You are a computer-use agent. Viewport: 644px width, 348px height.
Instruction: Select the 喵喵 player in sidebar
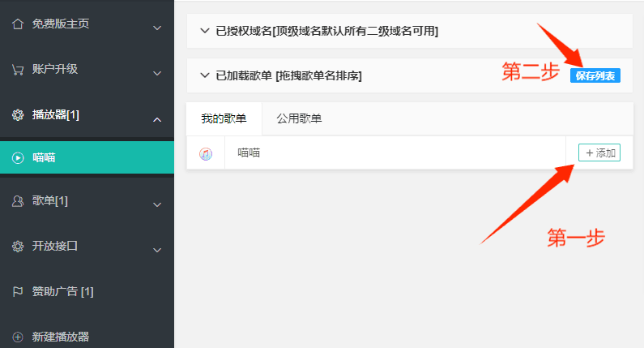click(x=87, y=157)
